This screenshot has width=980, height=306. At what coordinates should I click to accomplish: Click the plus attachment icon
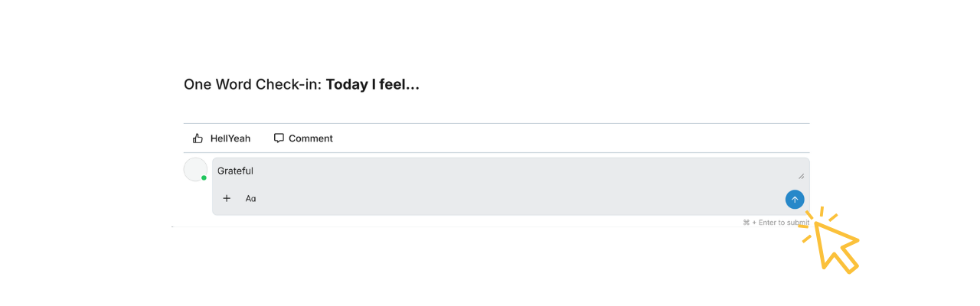(227, 199)
